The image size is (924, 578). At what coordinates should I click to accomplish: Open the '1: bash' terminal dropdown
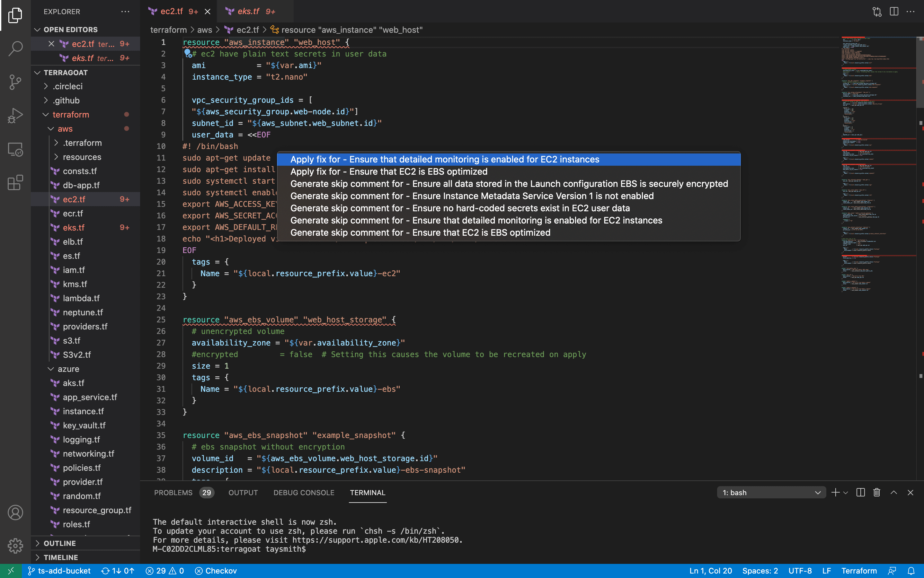[771, 492]
